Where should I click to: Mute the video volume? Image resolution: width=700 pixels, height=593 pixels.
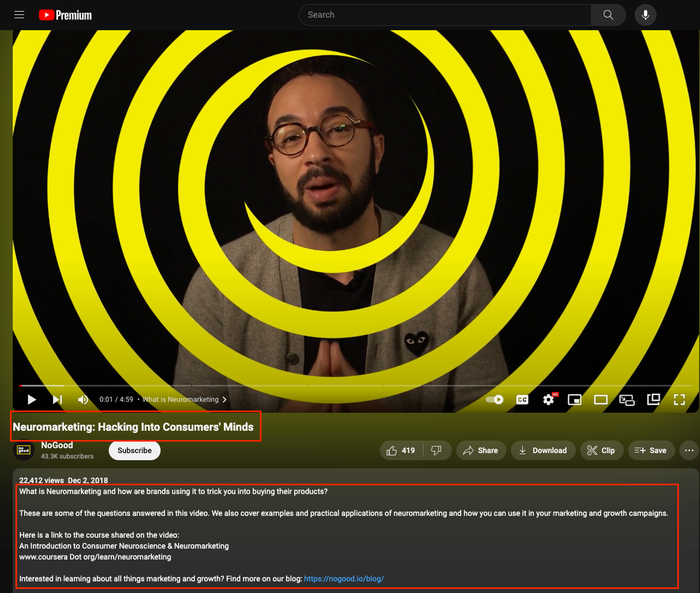tap(83, 399)
